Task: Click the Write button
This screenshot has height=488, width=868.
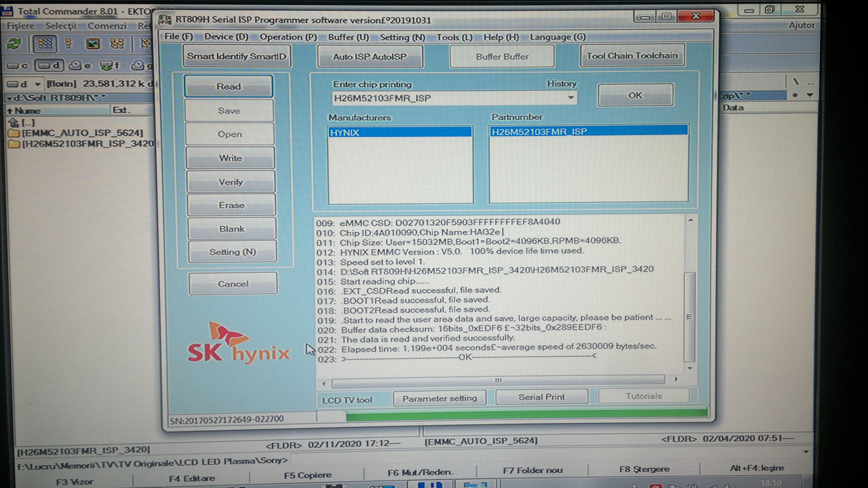Action: (231, 158)
